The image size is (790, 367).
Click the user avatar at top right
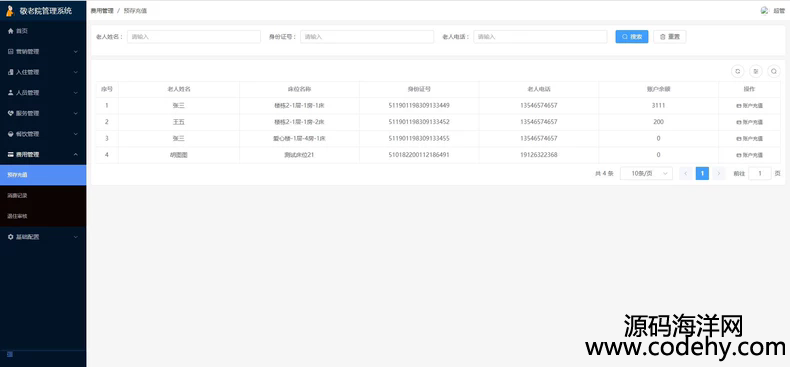(765, 11)
